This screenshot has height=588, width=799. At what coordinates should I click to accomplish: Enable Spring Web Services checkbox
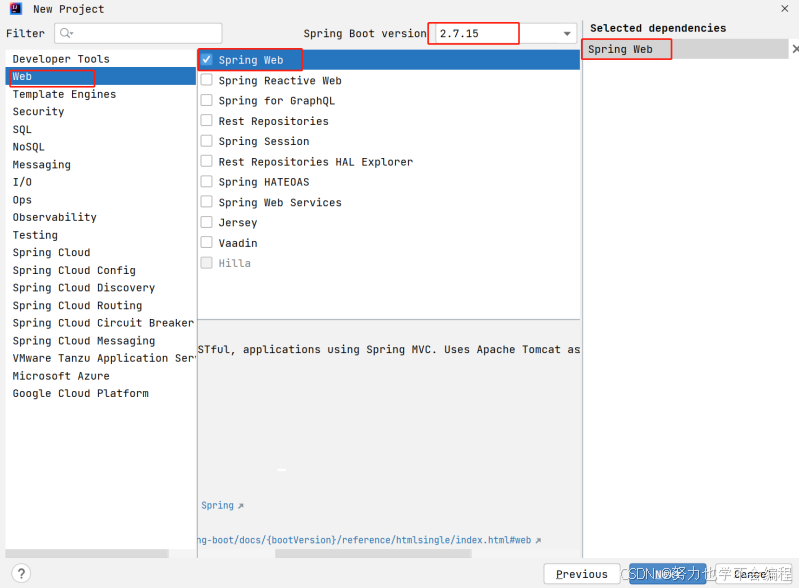[x=206, y=202]
